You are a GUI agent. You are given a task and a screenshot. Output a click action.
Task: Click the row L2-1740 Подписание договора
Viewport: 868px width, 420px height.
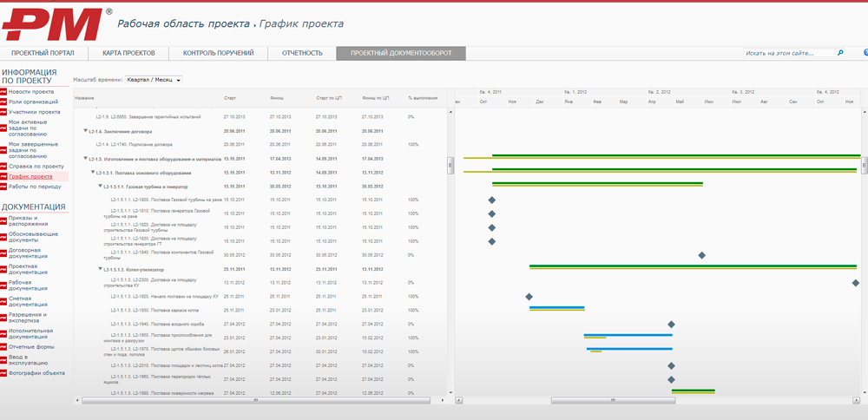(260, 144)
